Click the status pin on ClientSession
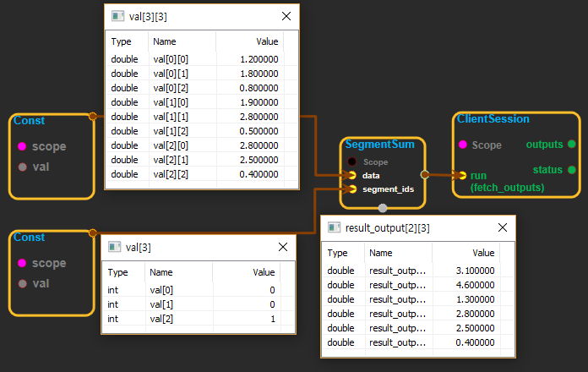This screenshot has height=372, width=588. pos(572,170)
